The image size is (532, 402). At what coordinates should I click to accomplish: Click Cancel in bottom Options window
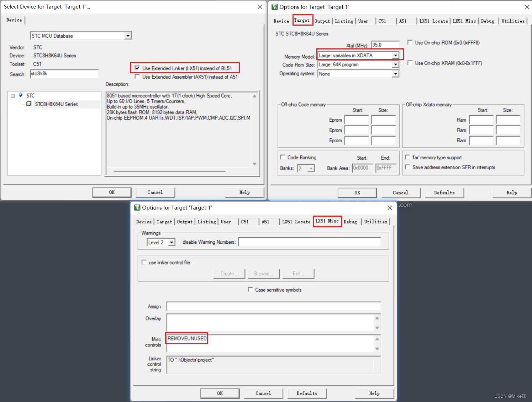tap(263, 393)
